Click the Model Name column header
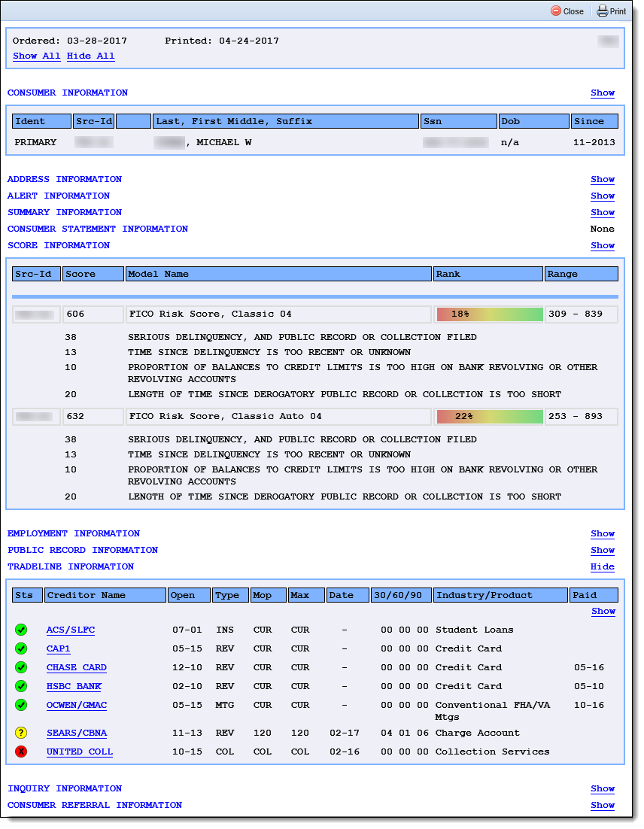 tap(278, 274)
